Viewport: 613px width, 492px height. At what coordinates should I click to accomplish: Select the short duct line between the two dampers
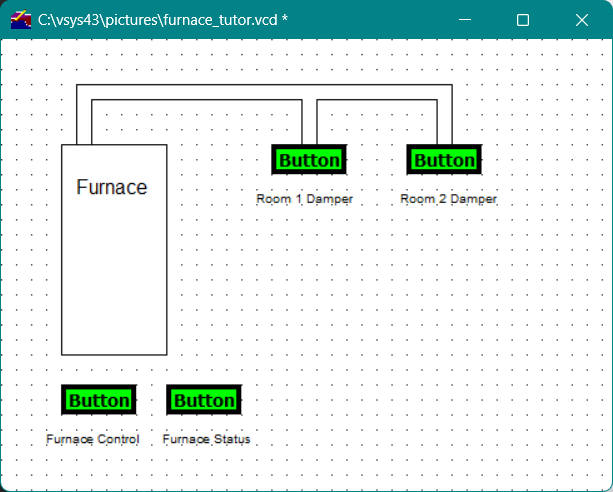coord(377,100)
